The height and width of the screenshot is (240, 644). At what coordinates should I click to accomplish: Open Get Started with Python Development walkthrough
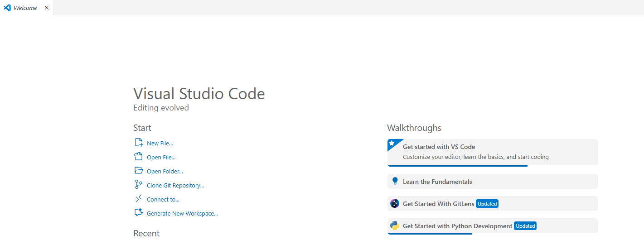click(x=493, y=226)
